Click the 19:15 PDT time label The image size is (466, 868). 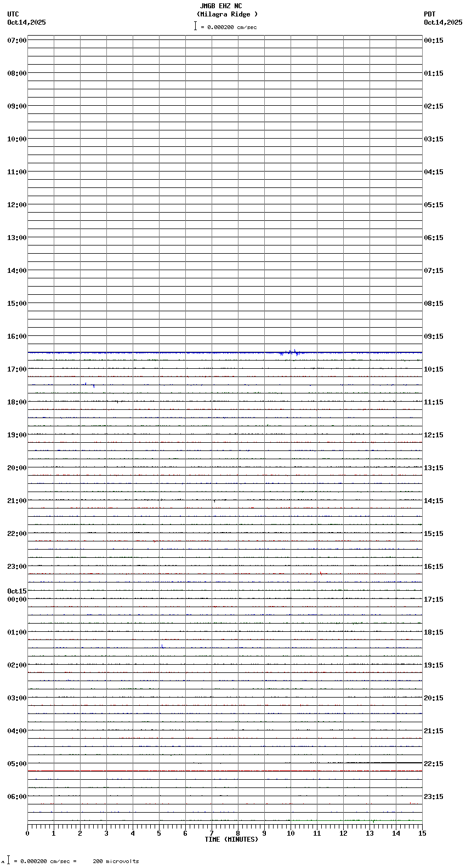(434, 665)
